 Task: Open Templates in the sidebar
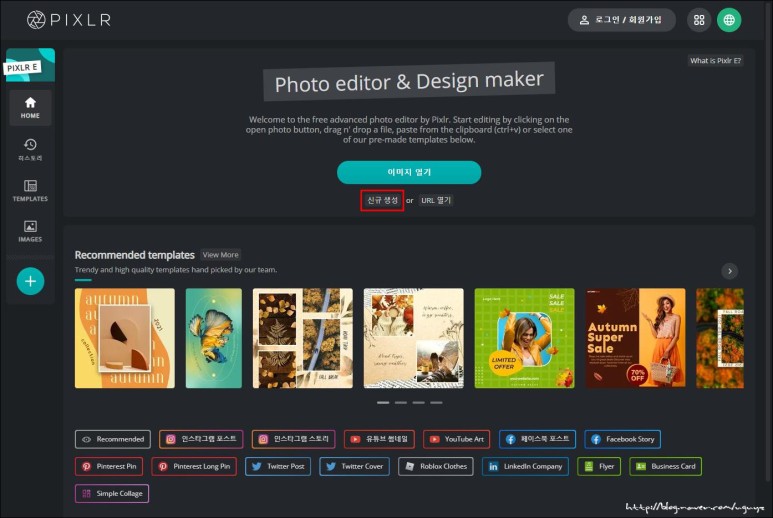[30, 191]
